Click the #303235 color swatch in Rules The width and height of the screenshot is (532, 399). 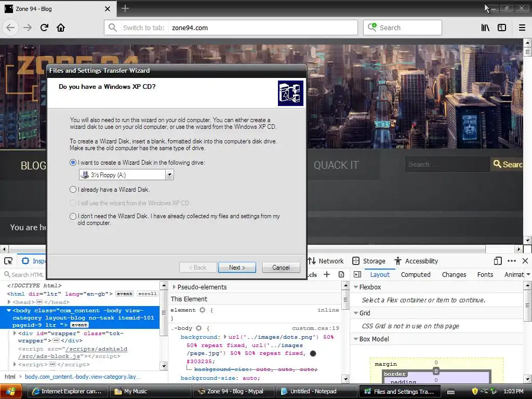313,353
